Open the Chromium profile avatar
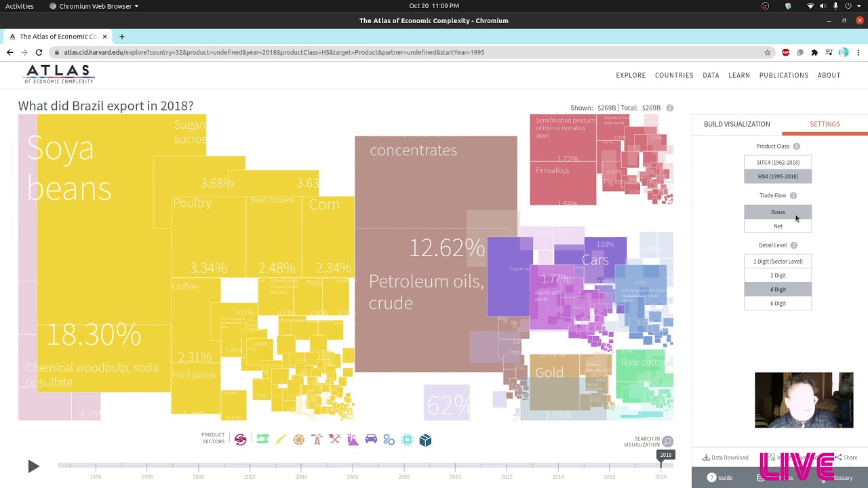This screenshot has width=868, height=488. coord(844,52)
